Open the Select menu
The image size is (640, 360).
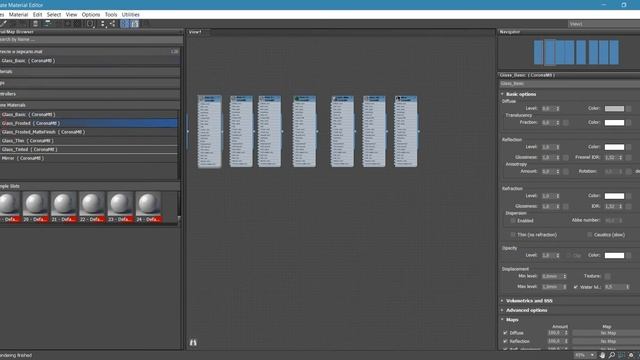(53, 14)
